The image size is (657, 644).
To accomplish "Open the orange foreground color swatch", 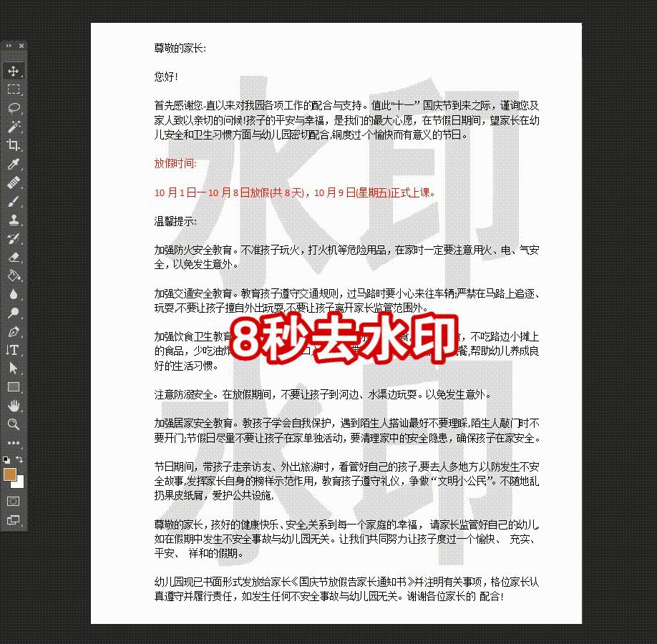I will coord(9,474).
